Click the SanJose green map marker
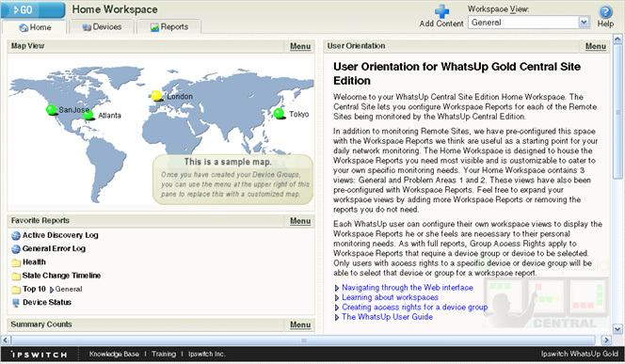Screen dimensions: 625x364 click(52, 109)
